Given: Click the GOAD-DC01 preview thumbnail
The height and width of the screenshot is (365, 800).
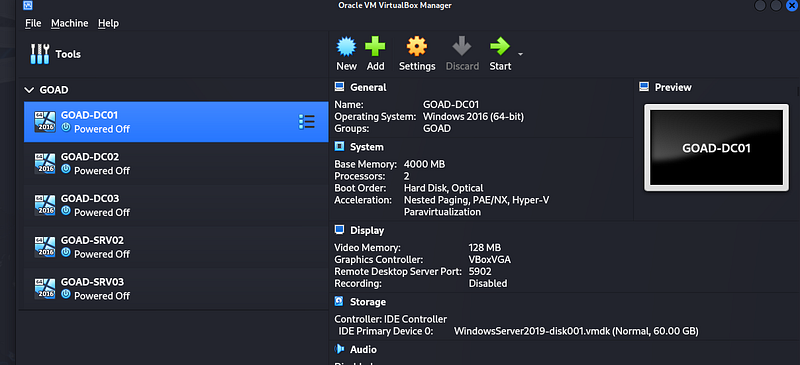Looking at the screenshot, I should [x=716, y=148].
